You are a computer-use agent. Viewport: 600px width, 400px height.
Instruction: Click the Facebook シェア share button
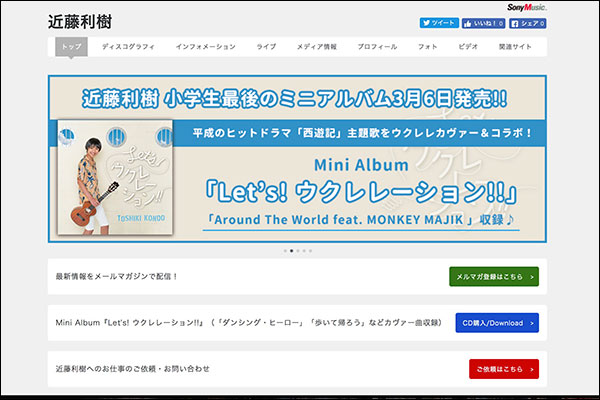click(x=528, y=22)
